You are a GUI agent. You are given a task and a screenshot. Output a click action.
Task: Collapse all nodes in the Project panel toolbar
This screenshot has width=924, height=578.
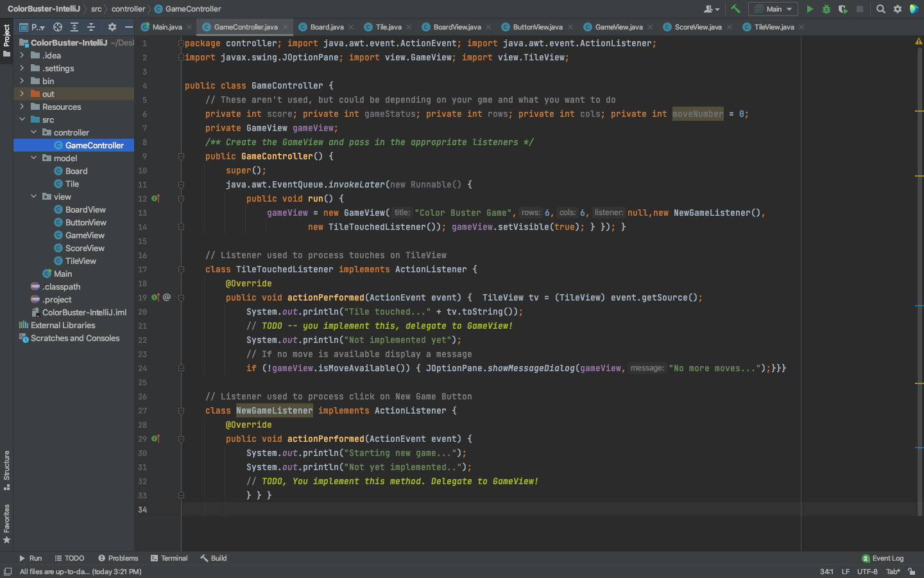point(91,27)
